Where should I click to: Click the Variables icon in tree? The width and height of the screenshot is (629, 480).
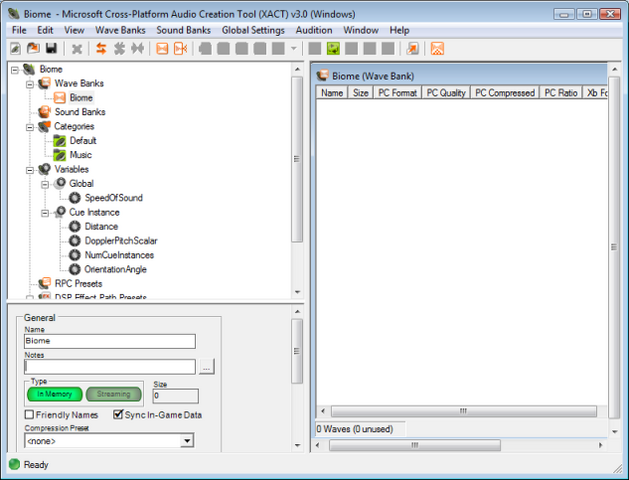(44, 169)
